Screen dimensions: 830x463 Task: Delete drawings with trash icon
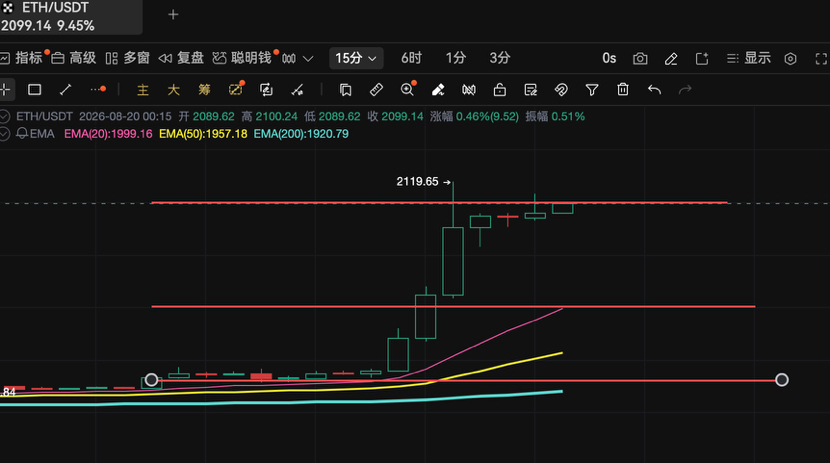click(623, 89)
